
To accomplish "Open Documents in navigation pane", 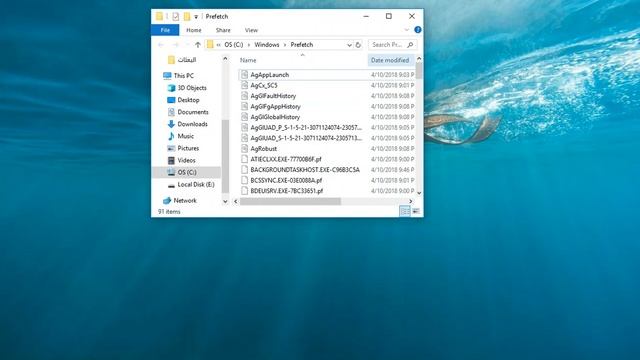I will click(188, 112).
